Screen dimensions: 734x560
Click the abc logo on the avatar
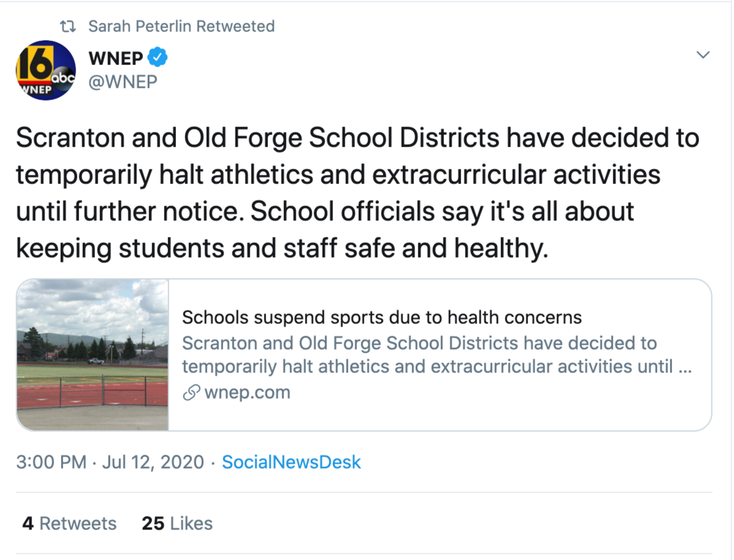[64, 78]
